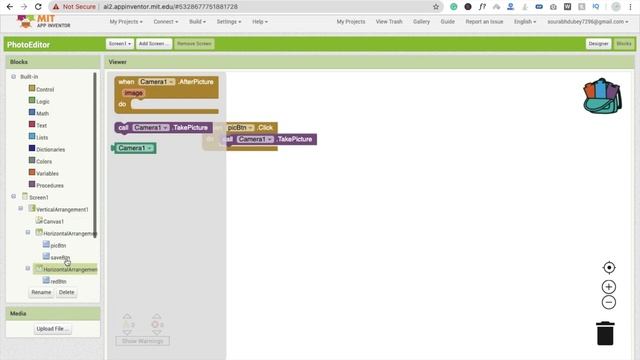Select the flyout call Camera1.TakePicture block
This screenshot has width=640, height=360.
[163, 128]
